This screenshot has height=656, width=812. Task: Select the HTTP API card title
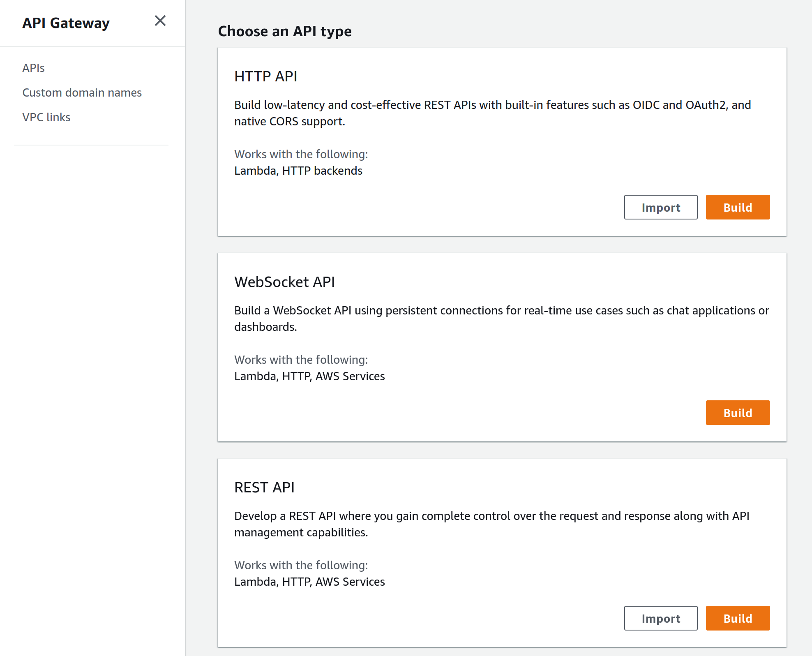266,76
